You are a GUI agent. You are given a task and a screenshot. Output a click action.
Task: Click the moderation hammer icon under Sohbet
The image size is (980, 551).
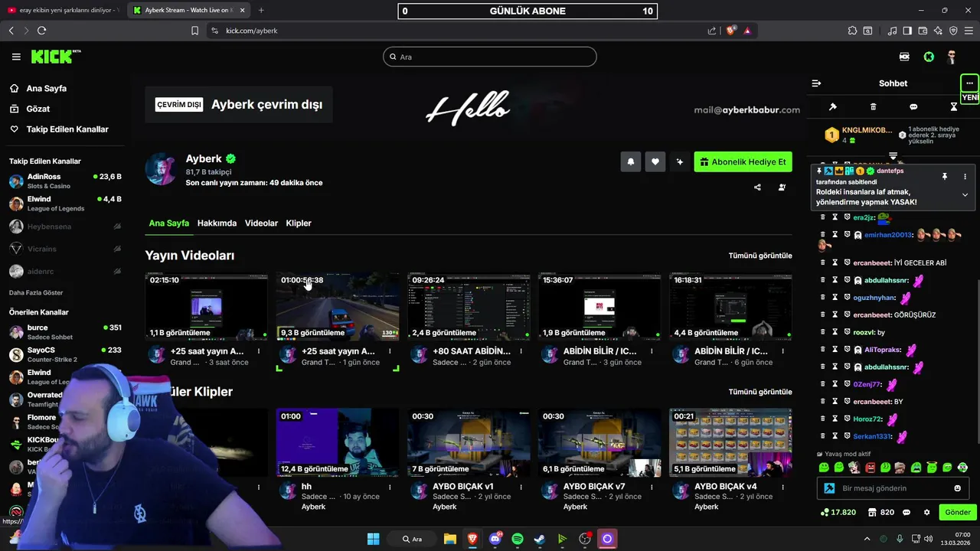tap(833, 107)
